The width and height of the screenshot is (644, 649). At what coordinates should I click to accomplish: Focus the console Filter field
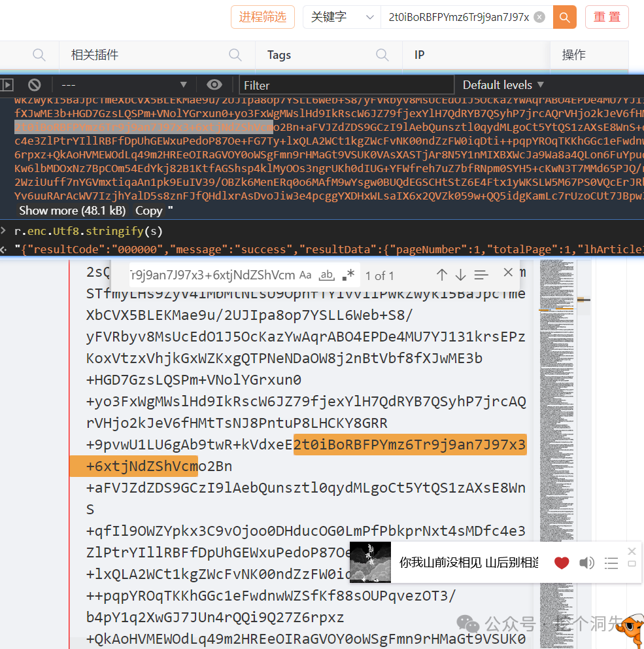pyautogui.click(x=347, y=85)
